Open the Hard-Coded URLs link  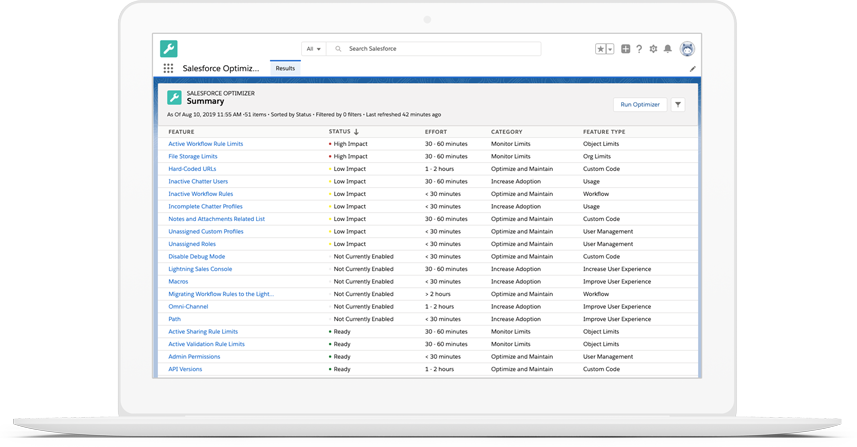192,169
